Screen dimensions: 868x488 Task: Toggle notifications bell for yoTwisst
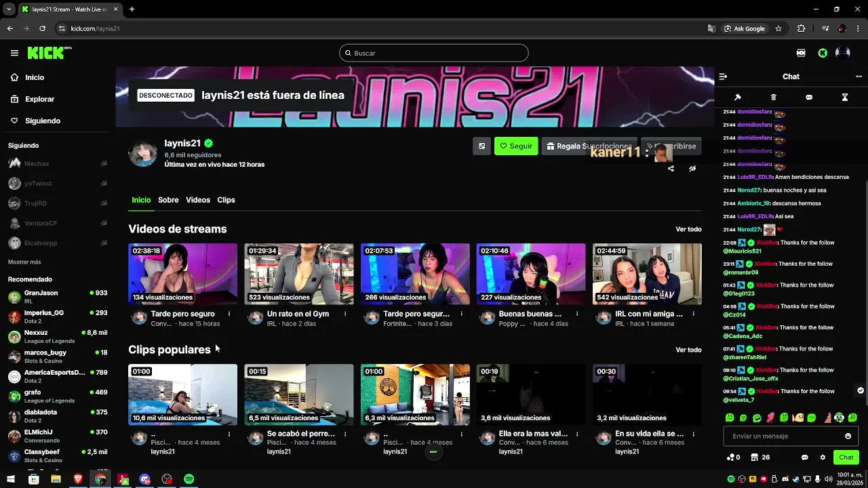(x=104, y=183)
